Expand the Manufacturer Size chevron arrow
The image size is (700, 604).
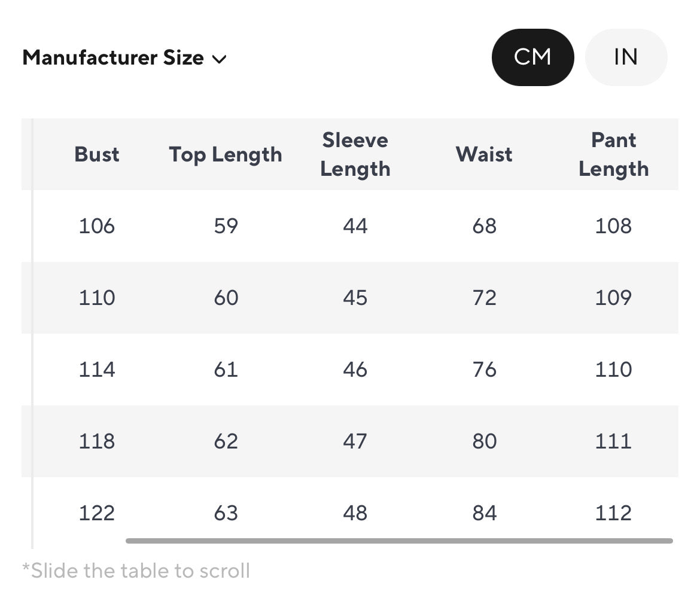[x=220, y=59]
